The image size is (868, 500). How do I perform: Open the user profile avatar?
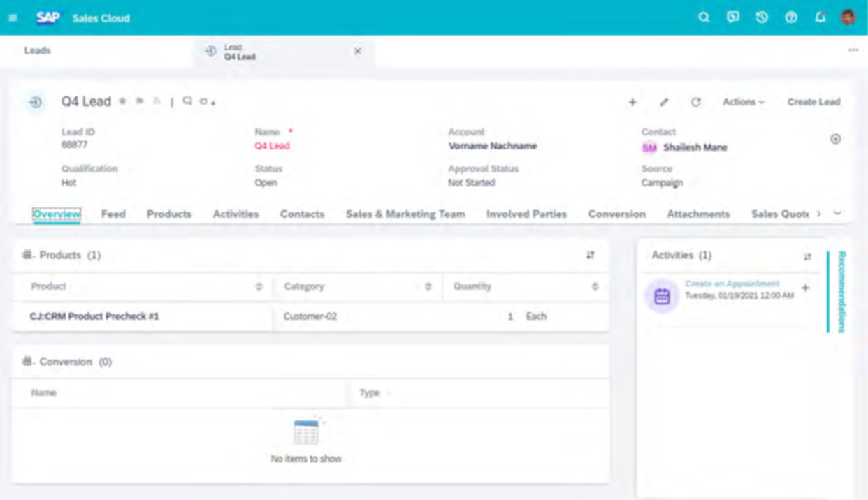pyautogui.click(x=848, y=17)
